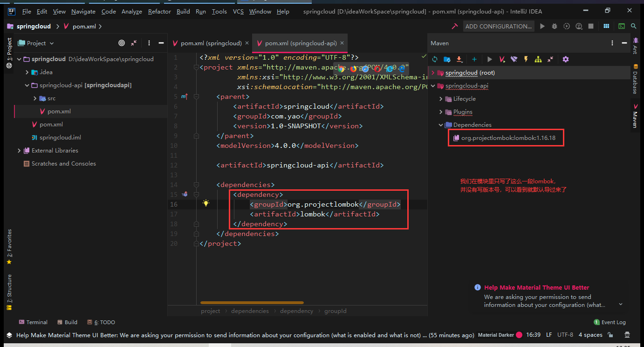The width and height of the screenshot is (644, 347).
Task: Click the Debug bug icon in the main toolbar
Action: [555, 26]
